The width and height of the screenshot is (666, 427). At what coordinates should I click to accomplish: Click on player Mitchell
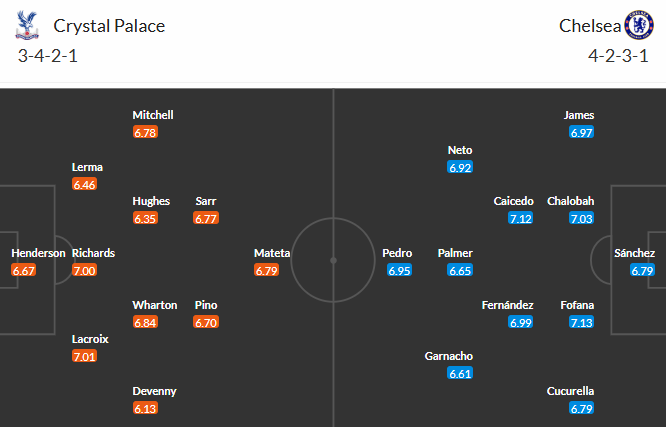pos(152,115)
